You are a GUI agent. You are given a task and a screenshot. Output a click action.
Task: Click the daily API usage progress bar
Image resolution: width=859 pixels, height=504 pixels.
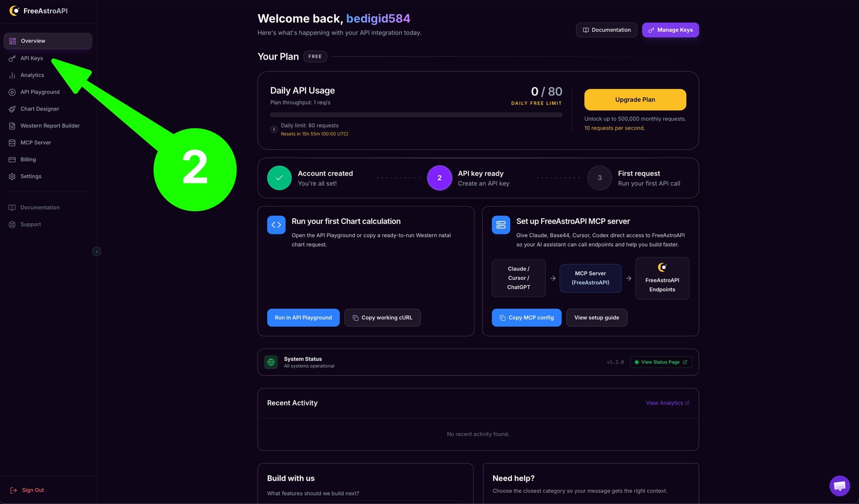tap(416, 115)
